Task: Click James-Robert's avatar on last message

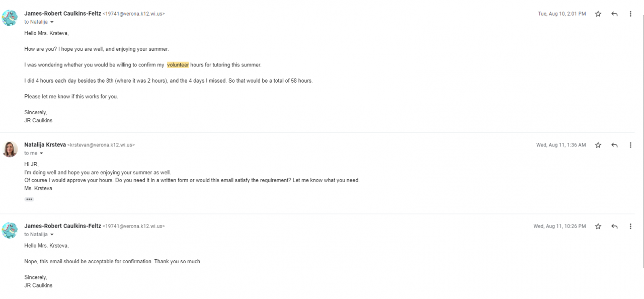Action: 10,230
